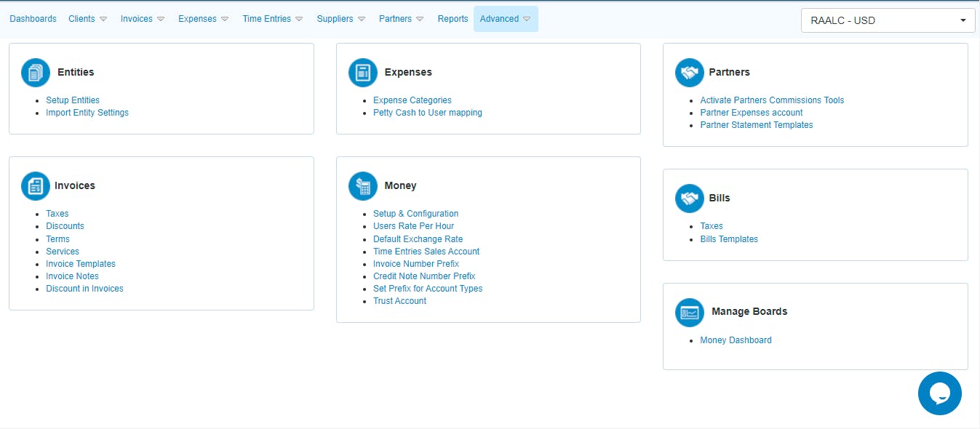Click the Bills handshake icon

click(690, 199)
